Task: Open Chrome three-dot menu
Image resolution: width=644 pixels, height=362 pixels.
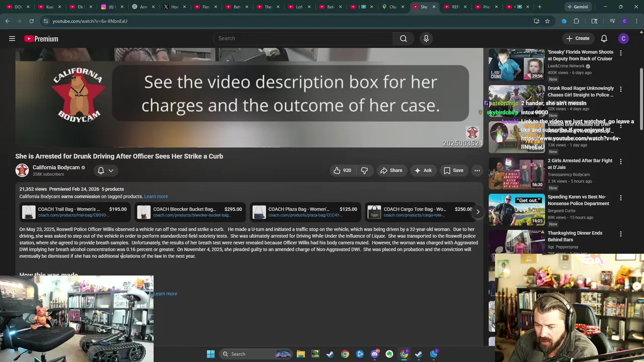Action: tap(636, 21)
